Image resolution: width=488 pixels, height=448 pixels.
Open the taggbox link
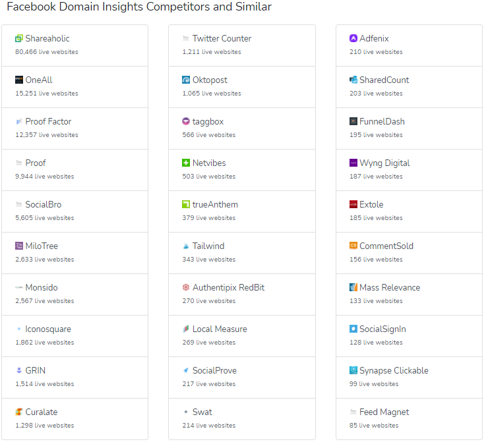coord(208,122)
